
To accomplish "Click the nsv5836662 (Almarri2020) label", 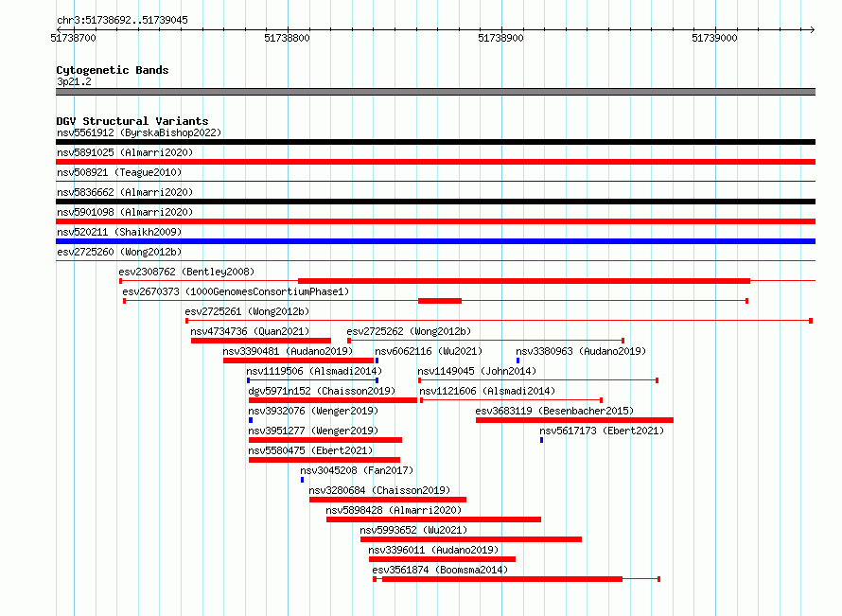I will [x=125, y=192].
